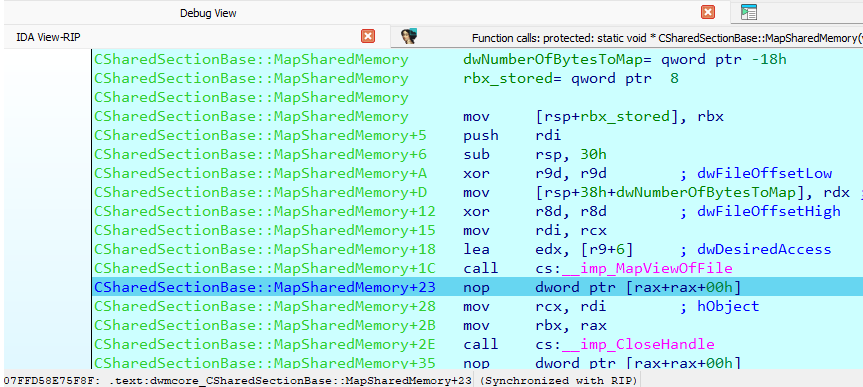Close the Debug View panel
The image size is (863, 387).
(x=708, y=12)
